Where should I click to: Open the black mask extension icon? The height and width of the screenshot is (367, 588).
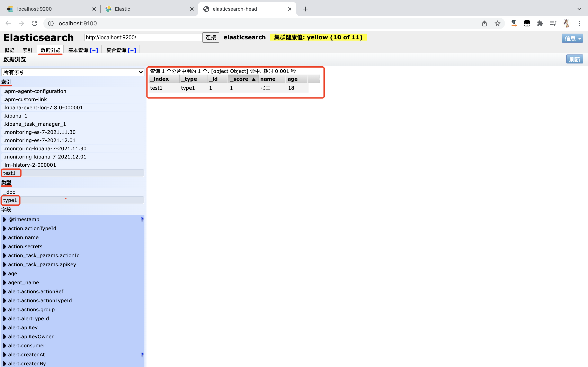pyautogui.click(x=527, y=23)
